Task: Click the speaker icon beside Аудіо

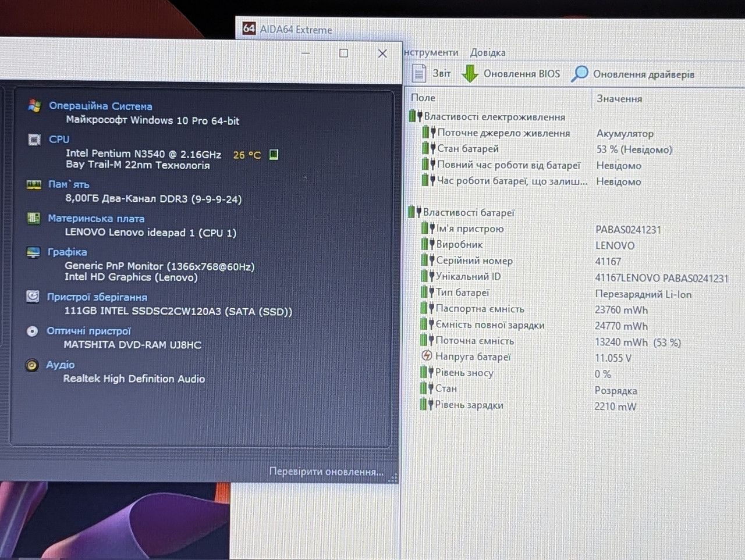Action: (x=32, y=365)
